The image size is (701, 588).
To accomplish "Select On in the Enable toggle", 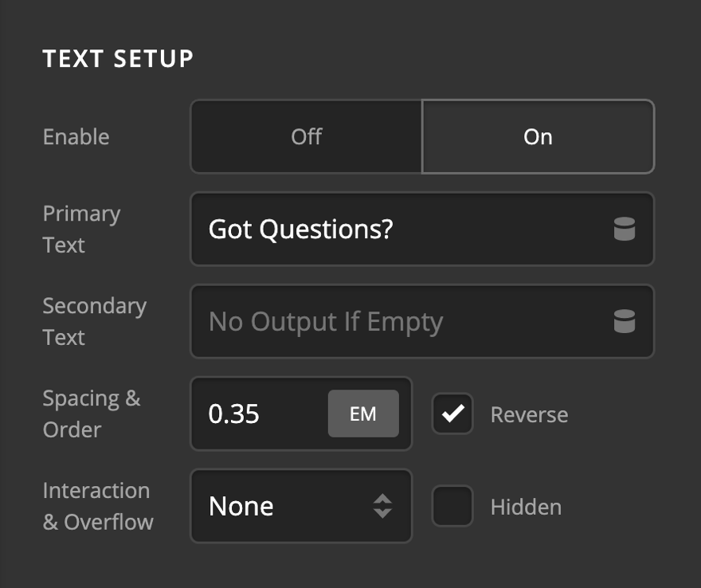I will (x=538, y=136).
